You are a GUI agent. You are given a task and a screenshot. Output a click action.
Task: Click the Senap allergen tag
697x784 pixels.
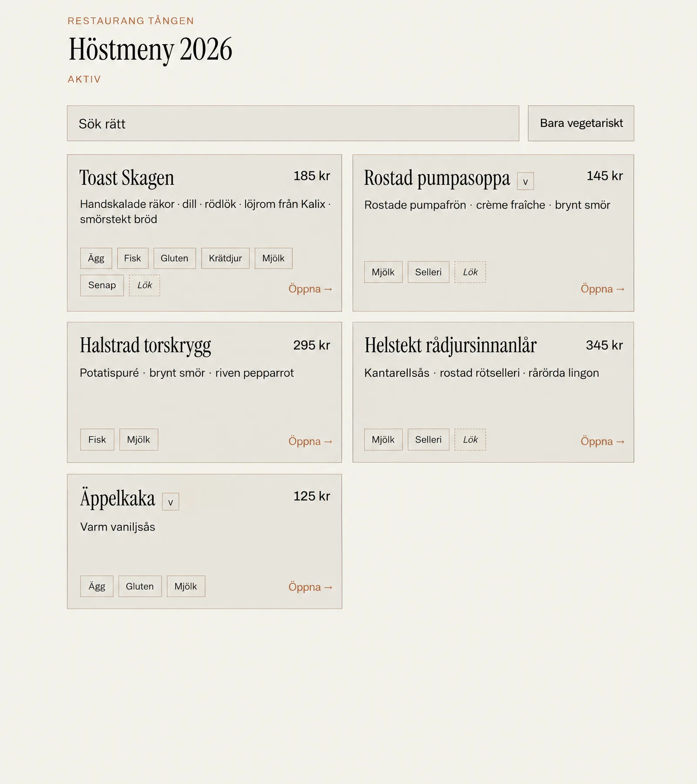(102, 285)
